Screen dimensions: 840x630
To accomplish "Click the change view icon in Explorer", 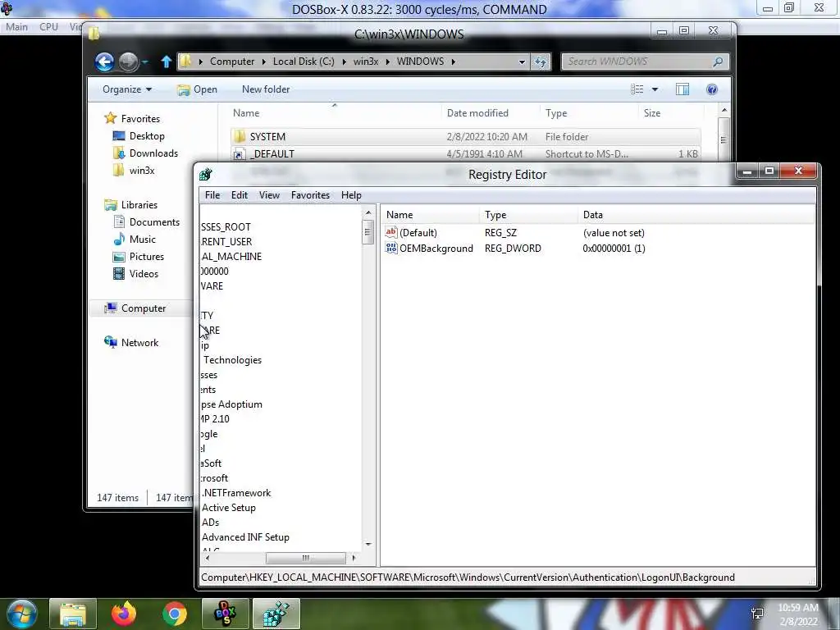I will (x=637, y=89).
